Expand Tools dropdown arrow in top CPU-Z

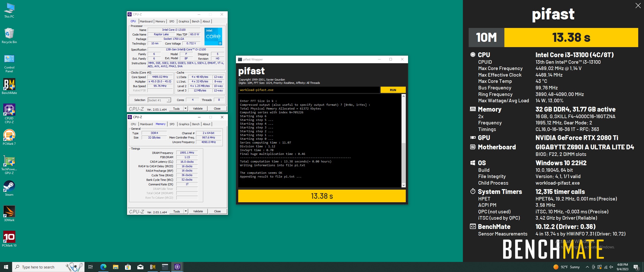(186, 109)
